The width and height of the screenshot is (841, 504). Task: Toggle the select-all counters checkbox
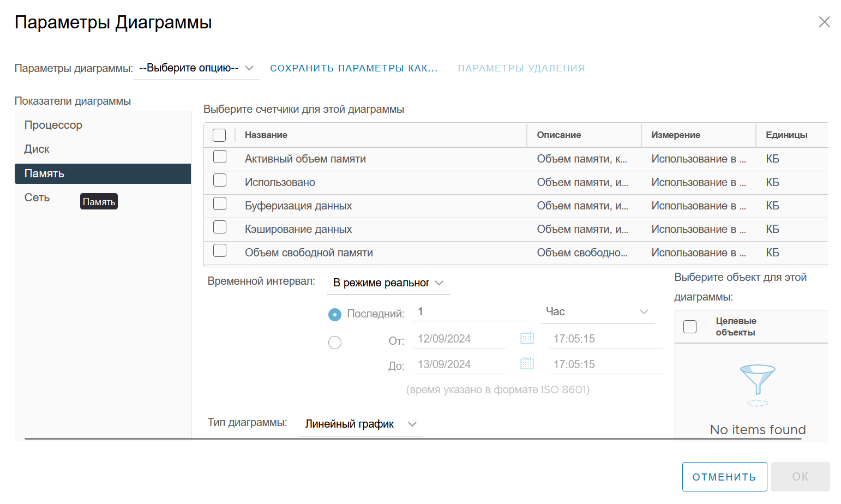click(219, 135)
